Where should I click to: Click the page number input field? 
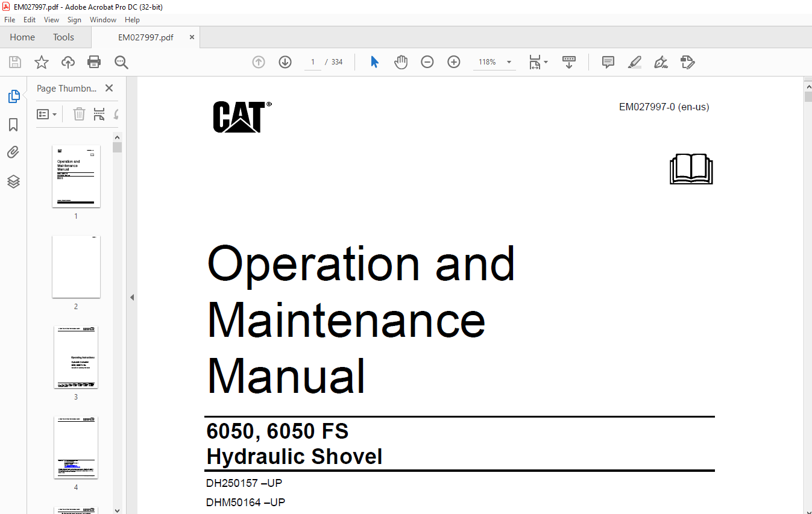(x=312, y=62)
